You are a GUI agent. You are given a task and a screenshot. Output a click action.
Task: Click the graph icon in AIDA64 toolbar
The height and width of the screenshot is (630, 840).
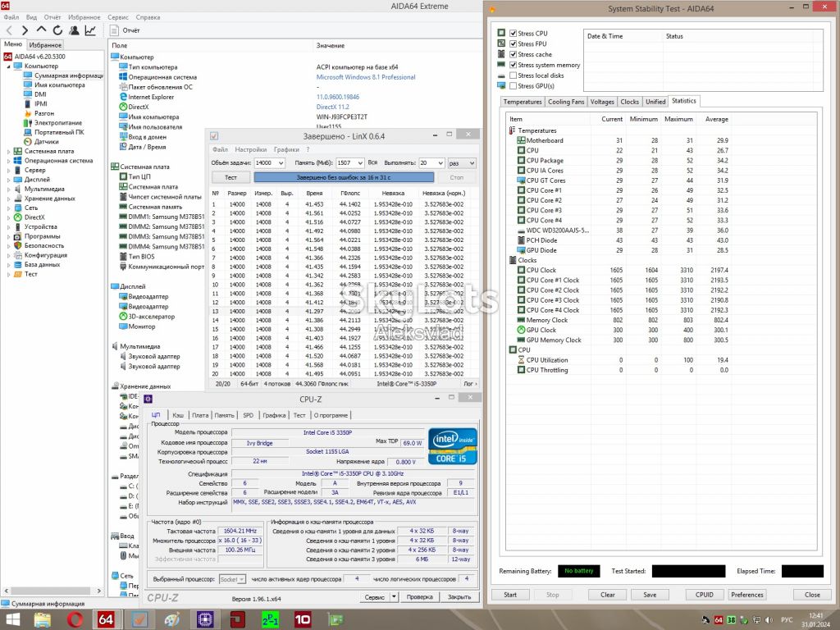90,30
